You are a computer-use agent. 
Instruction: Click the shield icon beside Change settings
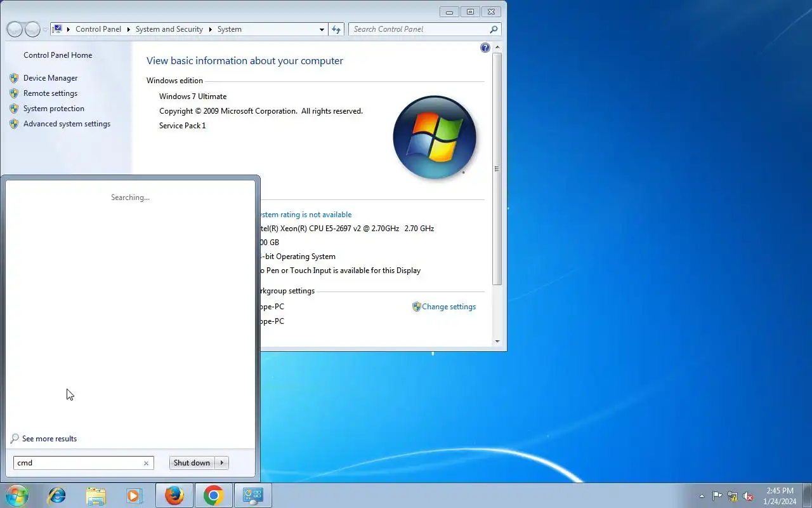point(417,307)
